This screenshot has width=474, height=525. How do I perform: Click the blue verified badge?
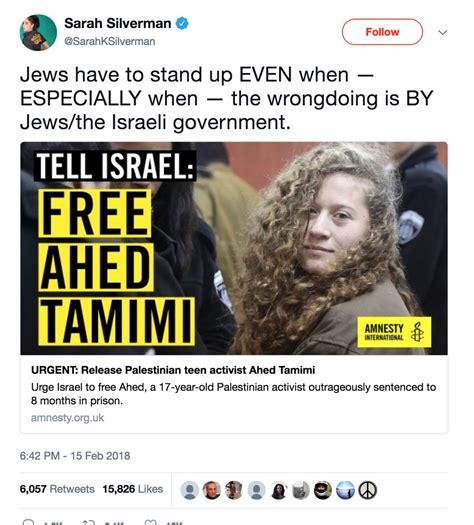tap(182, 23)
